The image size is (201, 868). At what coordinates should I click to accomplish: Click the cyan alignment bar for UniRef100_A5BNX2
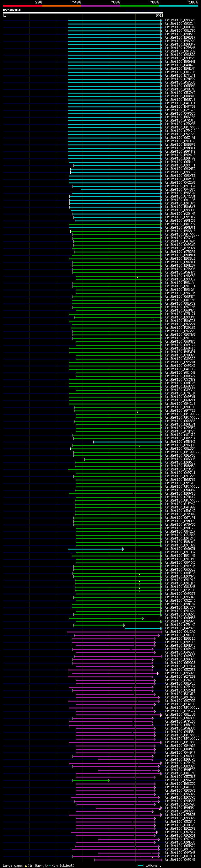(x=128, y=442)
